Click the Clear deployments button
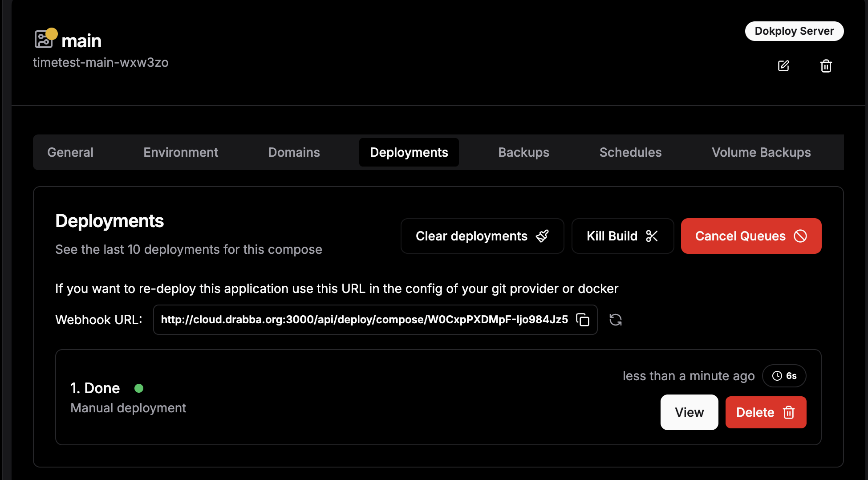Screen dimensions: 868x480 tap(483, 236)
